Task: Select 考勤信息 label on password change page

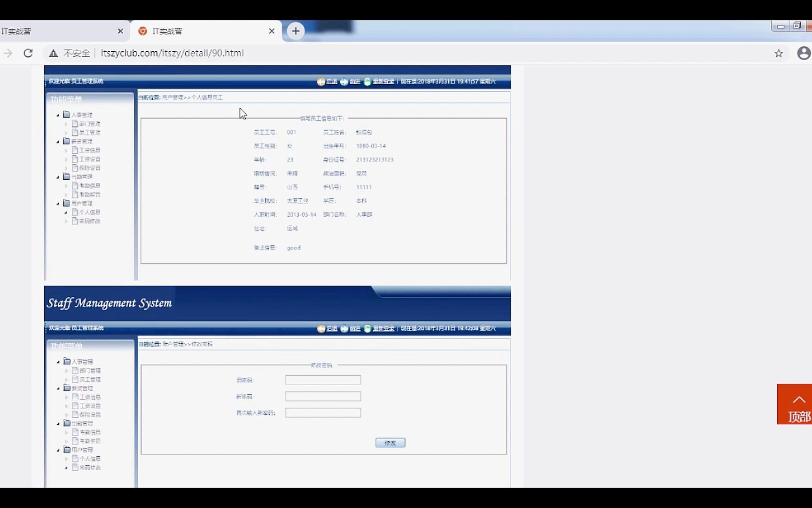Action: [x=90, y=432]
